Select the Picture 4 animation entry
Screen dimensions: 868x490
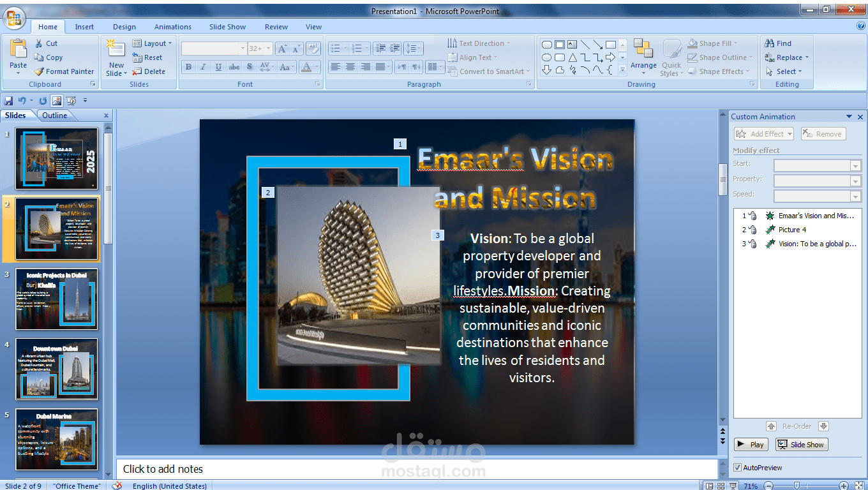[798, 230]
